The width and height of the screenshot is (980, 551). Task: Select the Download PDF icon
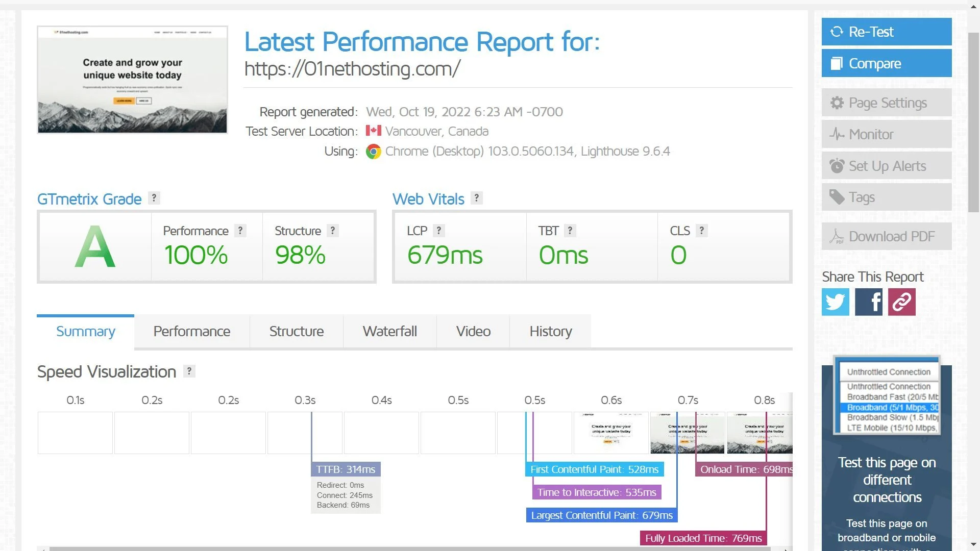coord(836,236)
